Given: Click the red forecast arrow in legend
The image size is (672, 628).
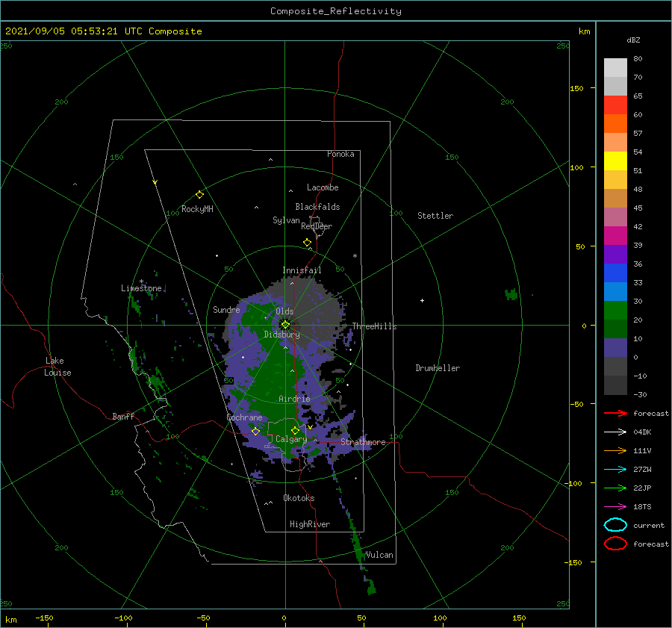Looking at the screenshot, I should point(615,413).
